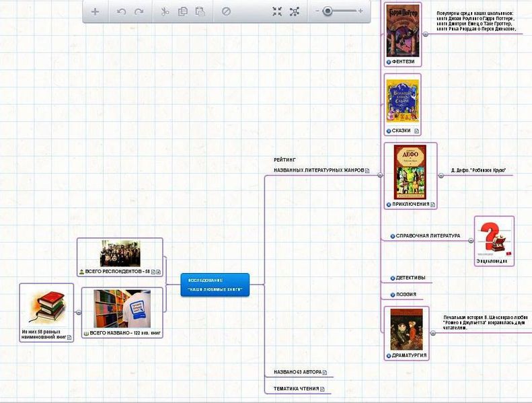Select the НАЗВАНО 63 АВТОРА node
The height and width of the screenshot is (403, 532).
click(297, 372)
